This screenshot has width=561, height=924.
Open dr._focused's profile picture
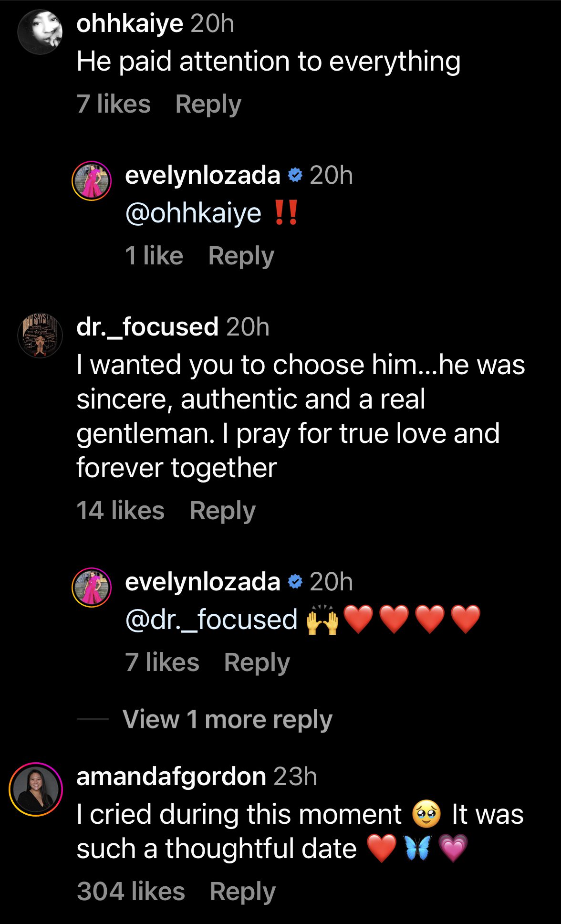40,336
